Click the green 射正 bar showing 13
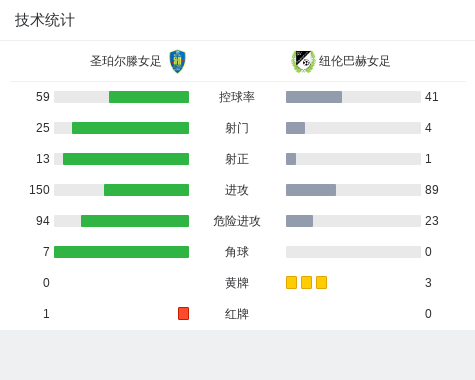The image size is (475, 380). (x=126, y=159)
